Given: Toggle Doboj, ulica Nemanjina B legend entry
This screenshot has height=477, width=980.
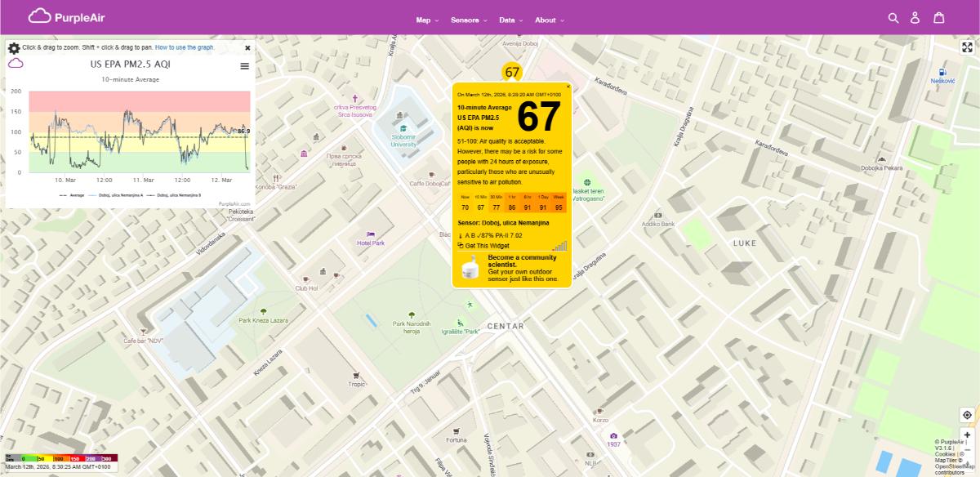Looking at the screenshot, I should (x=177, y=195).
